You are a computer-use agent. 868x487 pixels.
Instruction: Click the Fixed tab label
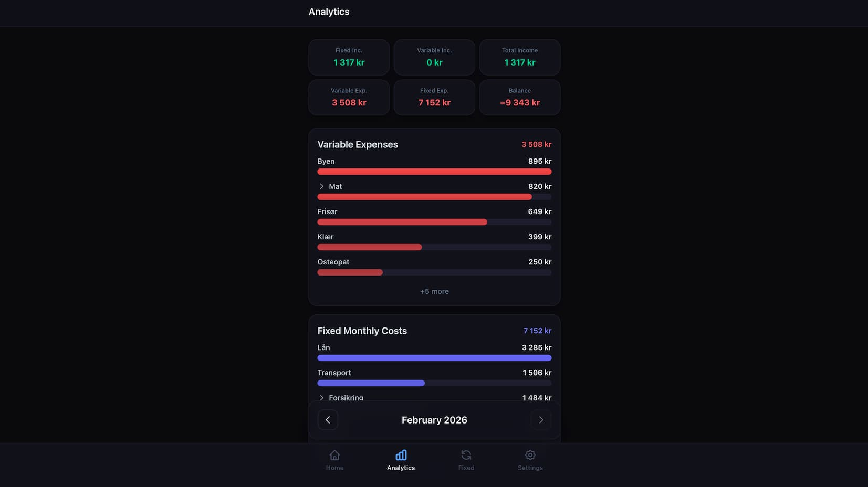(466, 468)
